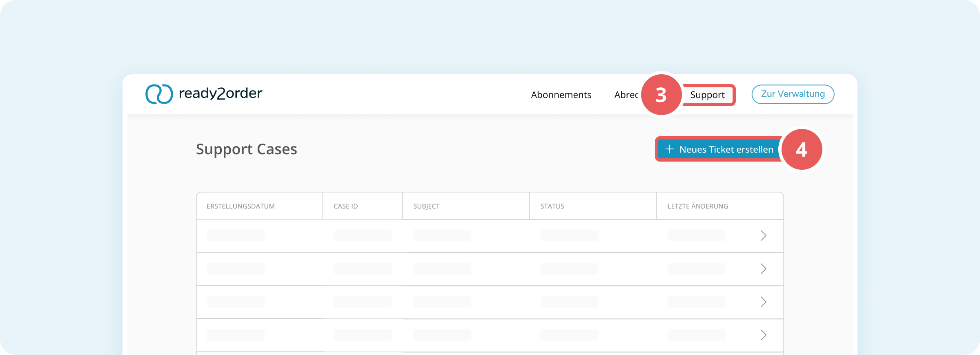Sort by Status column header

click(552, 206)
